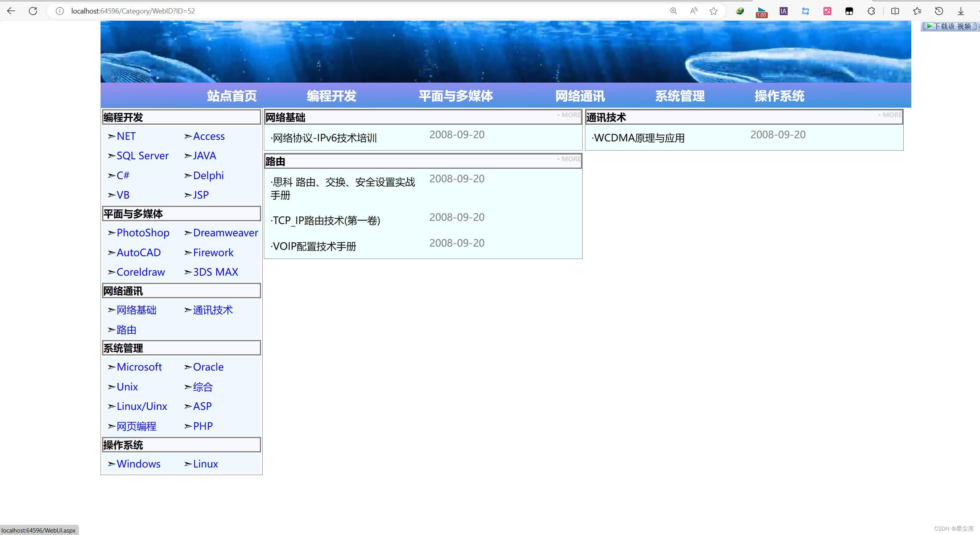Expand MORE for the 通讯技术 section
980x535 pixels.
pos(890,115)
